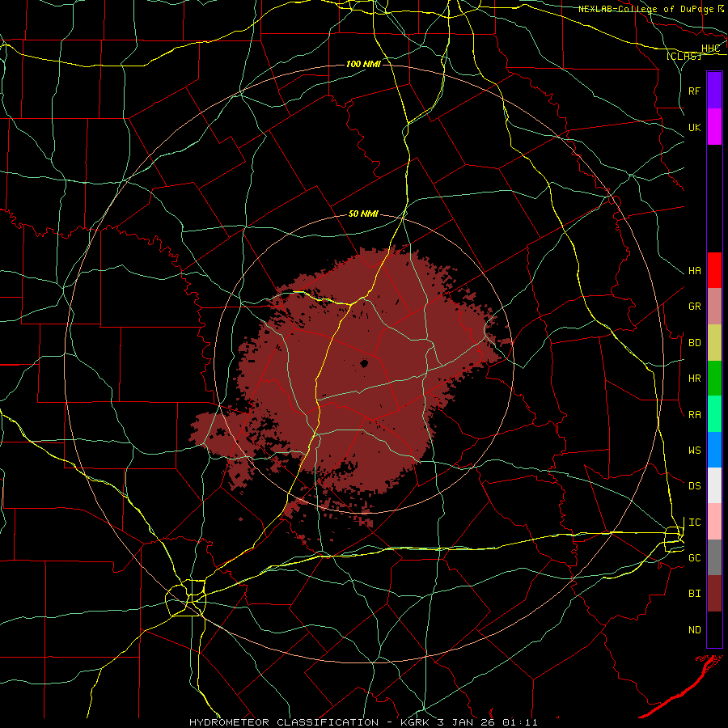Click the GC legend label
Viewport: 728px width, 728px height.
[x=694, y=558]
